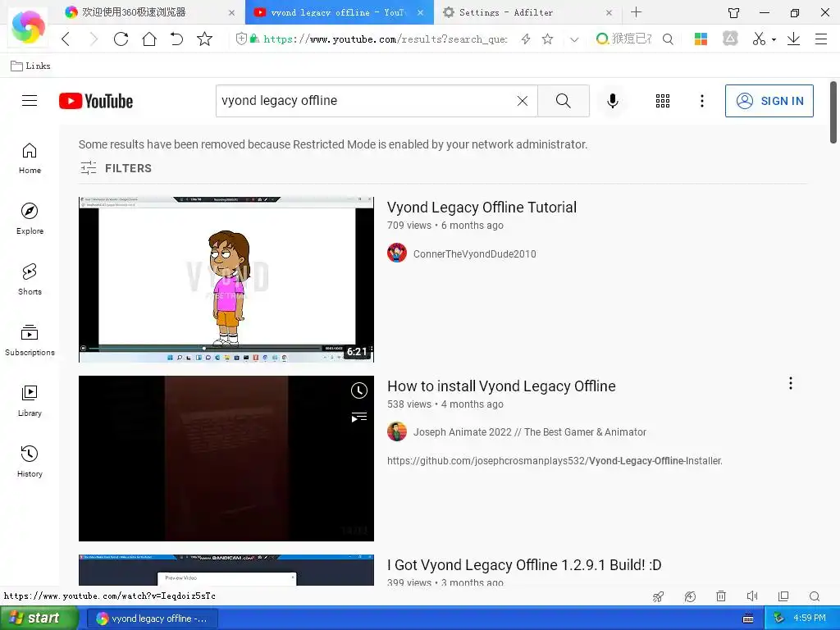Open the YouTube guide hamburger menu
Image resolution: width=840 pixels, height=630 pixels.
tap(30, 101)
